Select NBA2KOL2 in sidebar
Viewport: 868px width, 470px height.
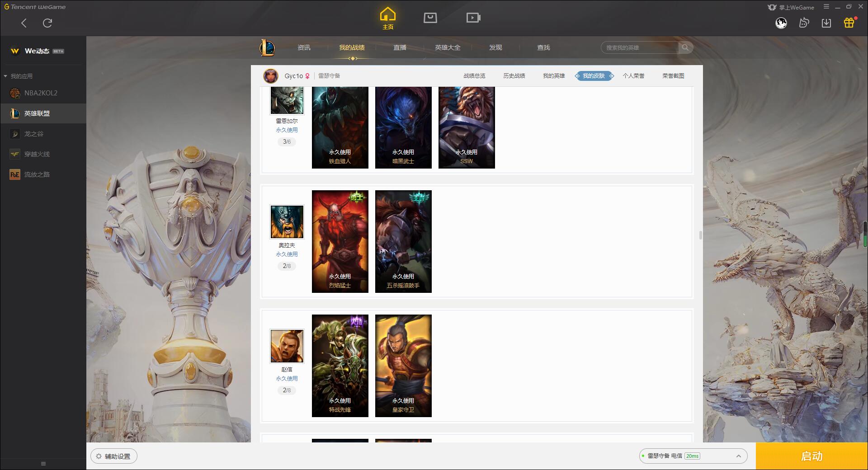coord(43,93)
